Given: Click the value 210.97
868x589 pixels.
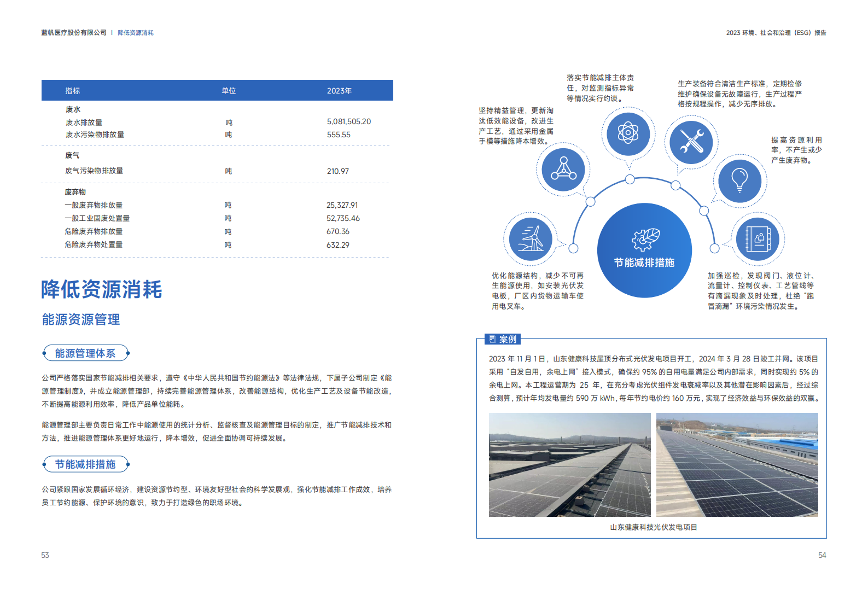Looking at the screenshot, I should (337, 171).
